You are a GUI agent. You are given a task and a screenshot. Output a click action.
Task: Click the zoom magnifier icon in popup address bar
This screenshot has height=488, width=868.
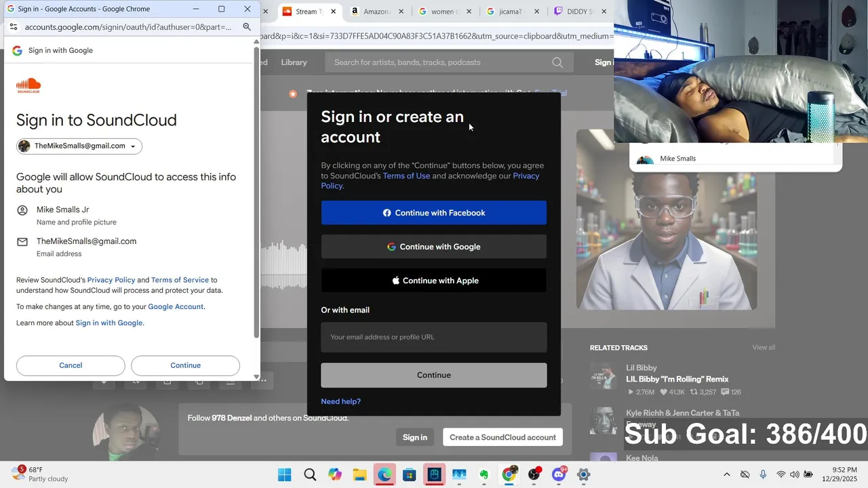[x=247, y=27]
